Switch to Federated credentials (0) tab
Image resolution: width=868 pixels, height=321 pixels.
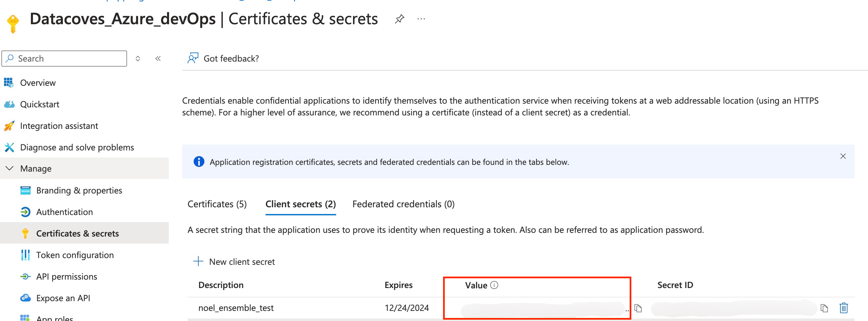(x=403, y=204)
